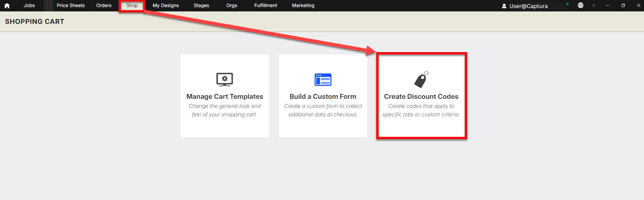This screenshot has height=200, width=644.
Task: Click the blue form icon for Custom Form
Action: click(x=323, y=80)
